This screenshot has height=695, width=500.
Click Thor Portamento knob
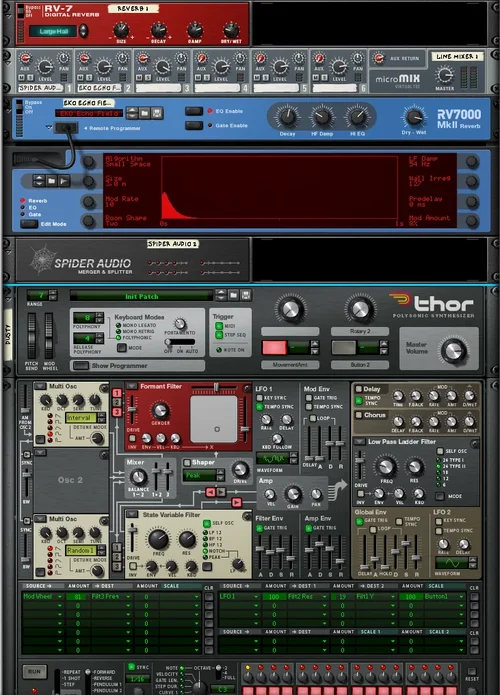[180, 324]
